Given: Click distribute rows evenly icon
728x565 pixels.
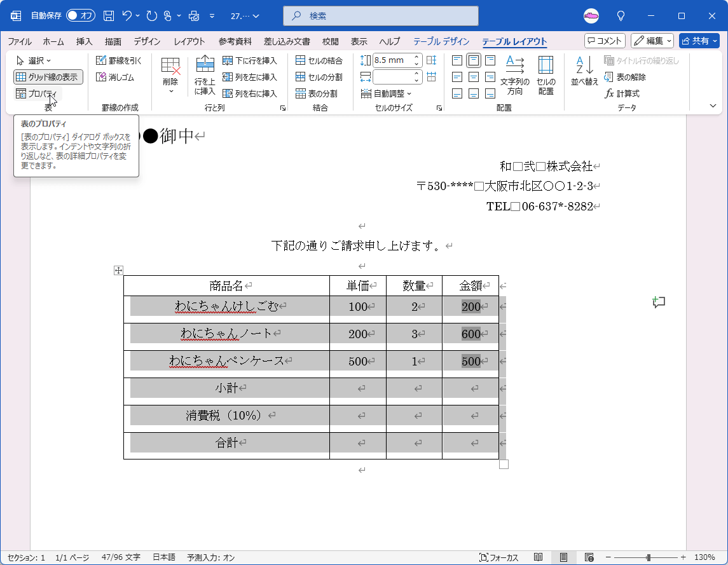Looking at the screenshot, I should coord(431,60).
